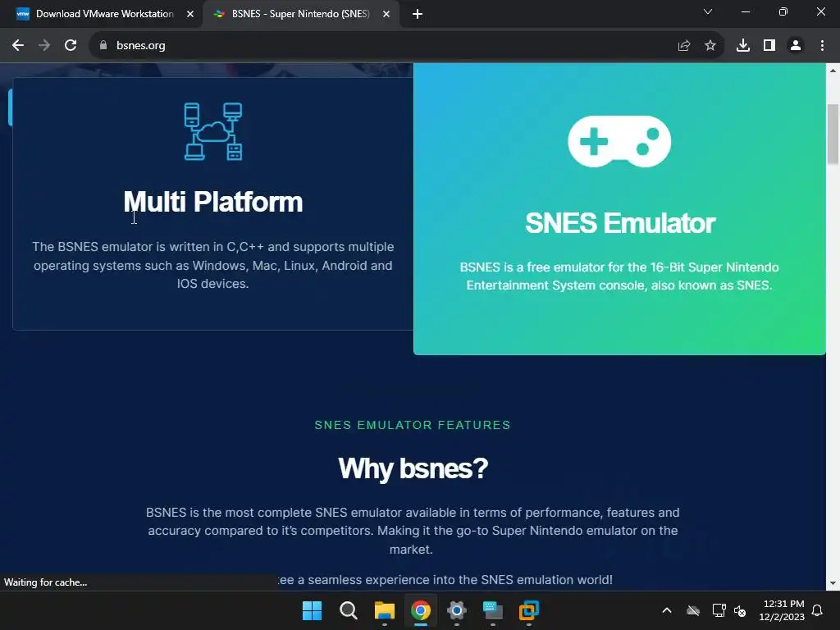
Task: Open Chrome three-dot menu
Action: click(822, 46)
